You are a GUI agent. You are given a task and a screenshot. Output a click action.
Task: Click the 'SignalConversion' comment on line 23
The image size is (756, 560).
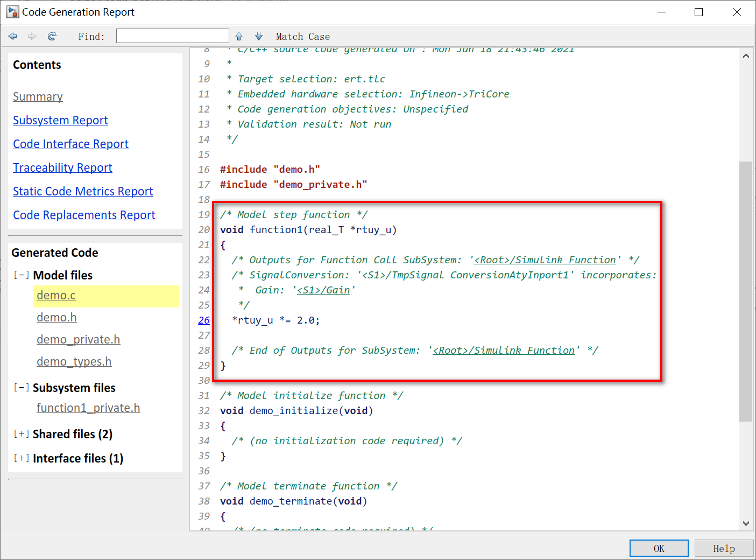(444, 275)
